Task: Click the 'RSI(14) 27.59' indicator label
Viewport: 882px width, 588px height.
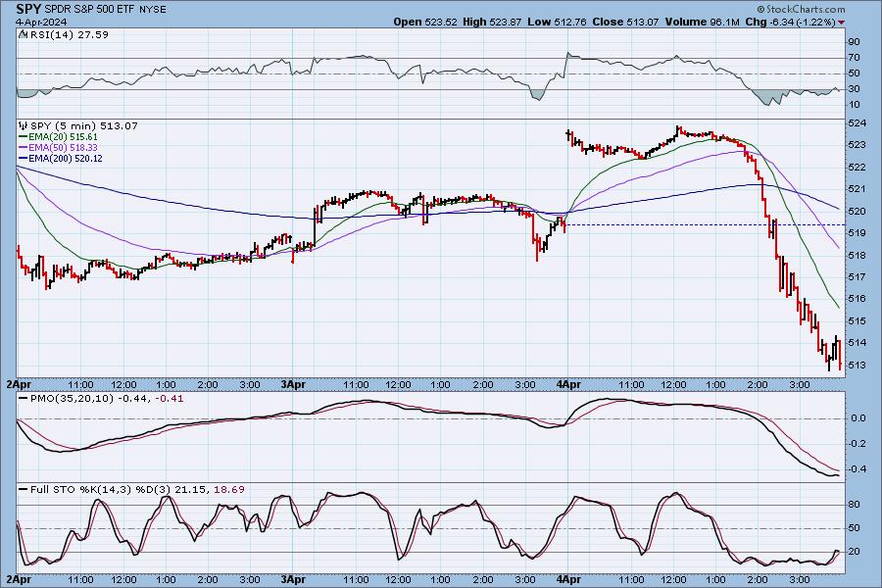Action: point(68,34)
